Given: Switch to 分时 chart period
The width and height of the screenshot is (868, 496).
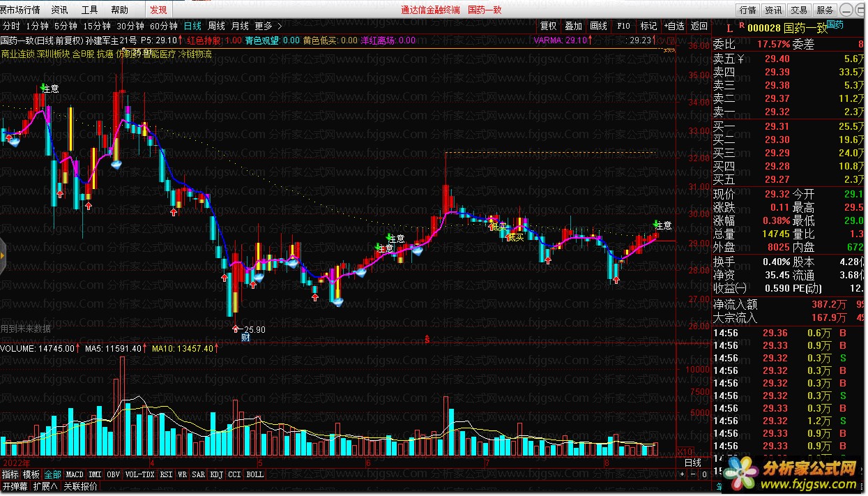Looking at the screenshot, I should (10, 26).
